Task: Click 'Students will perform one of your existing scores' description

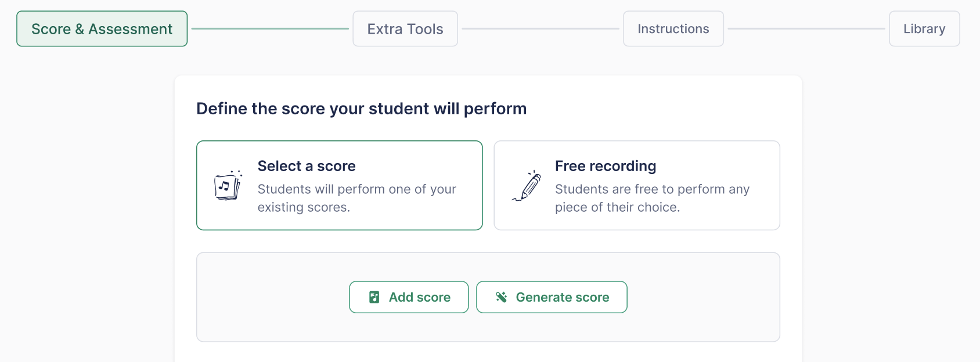Action: point(357,198)
